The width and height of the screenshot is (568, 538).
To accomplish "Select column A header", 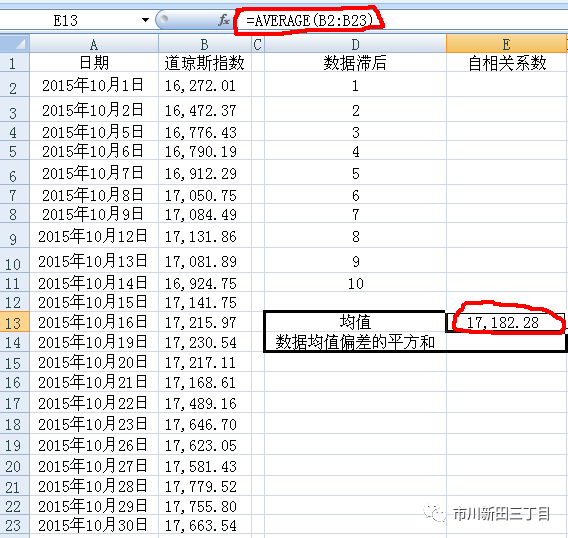I will (94, 44).
